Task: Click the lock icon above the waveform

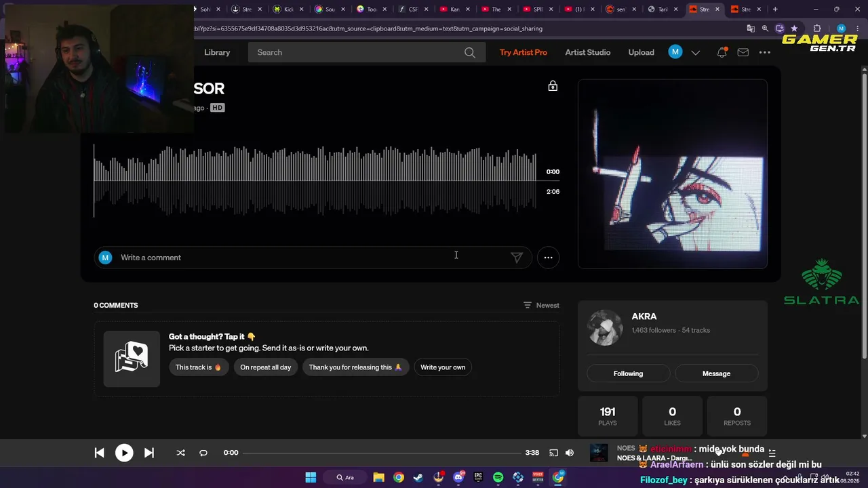Action: pyautogui.click(x=553, y=86)
